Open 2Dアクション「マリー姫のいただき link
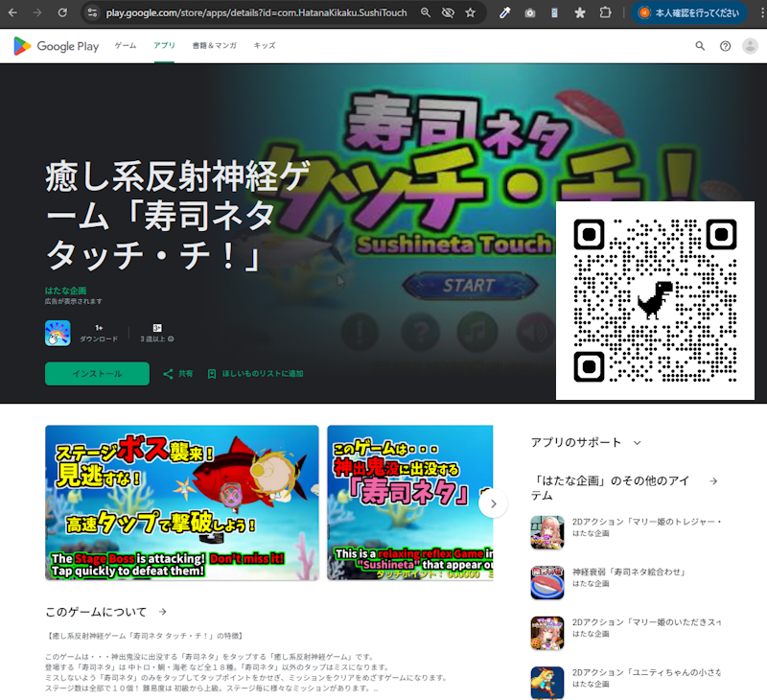767x700 pixels. click(x=646, y=622)
